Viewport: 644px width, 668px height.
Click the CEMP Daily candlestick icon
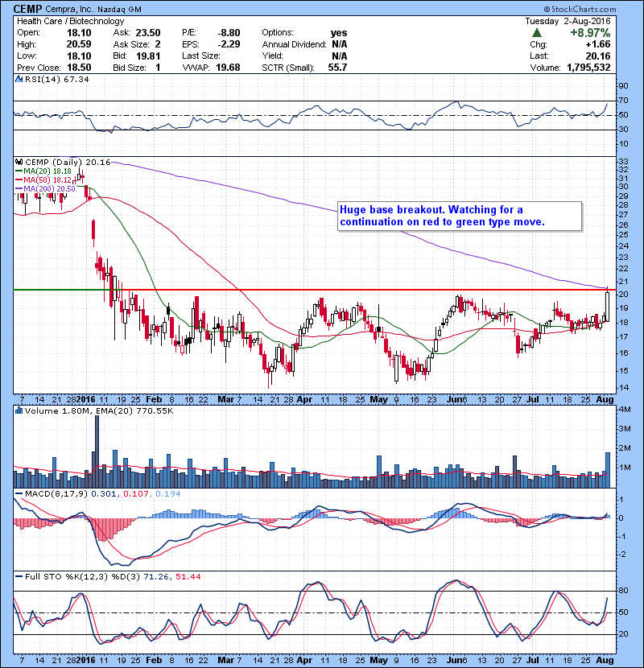[19, 162]
